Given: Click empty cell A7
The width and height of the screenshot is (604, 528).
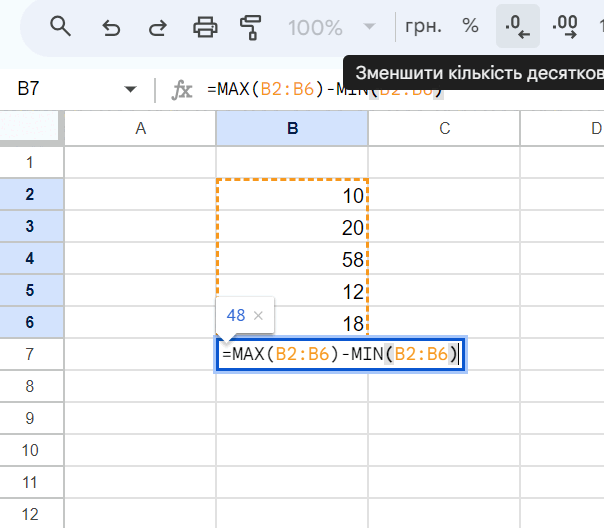Looking at the screenshot, I should (140, 354).
